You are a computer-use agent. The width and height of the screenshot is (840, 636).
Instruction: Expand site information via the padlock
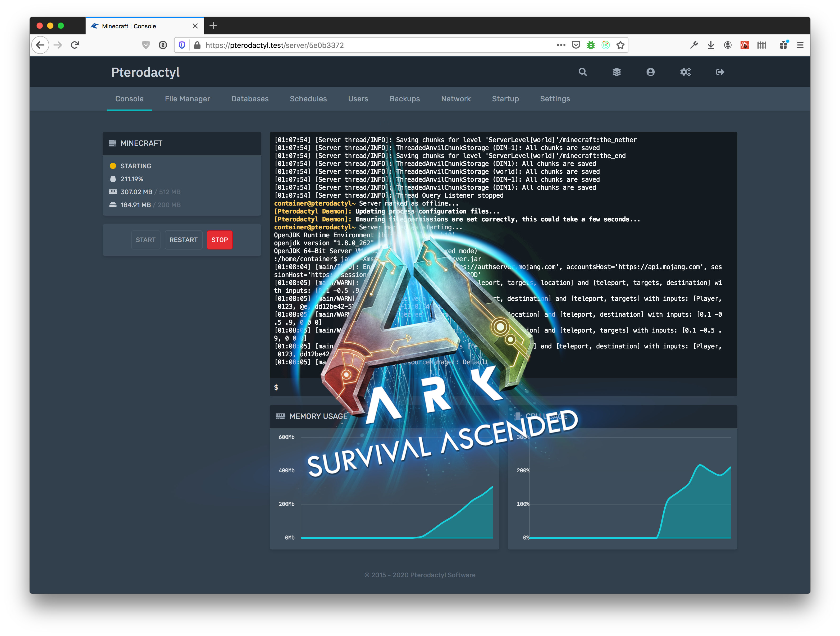coord(197,45)
